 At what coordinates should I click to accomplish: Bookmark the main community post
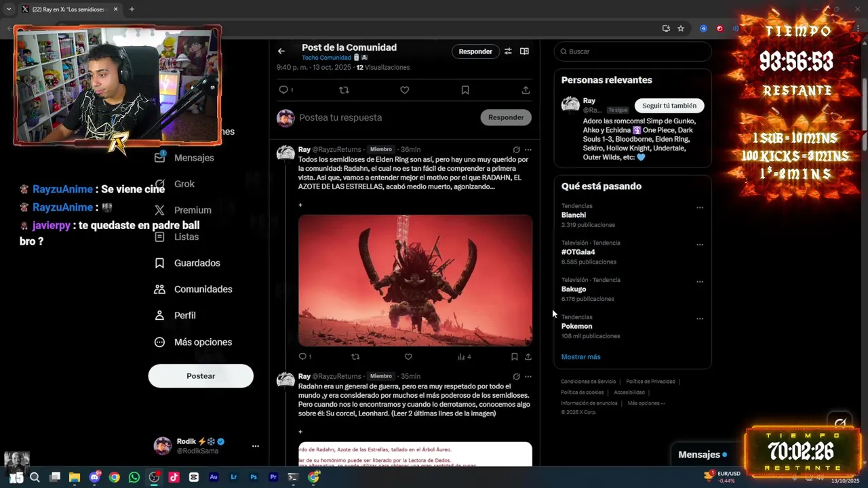tap(465, 89)
